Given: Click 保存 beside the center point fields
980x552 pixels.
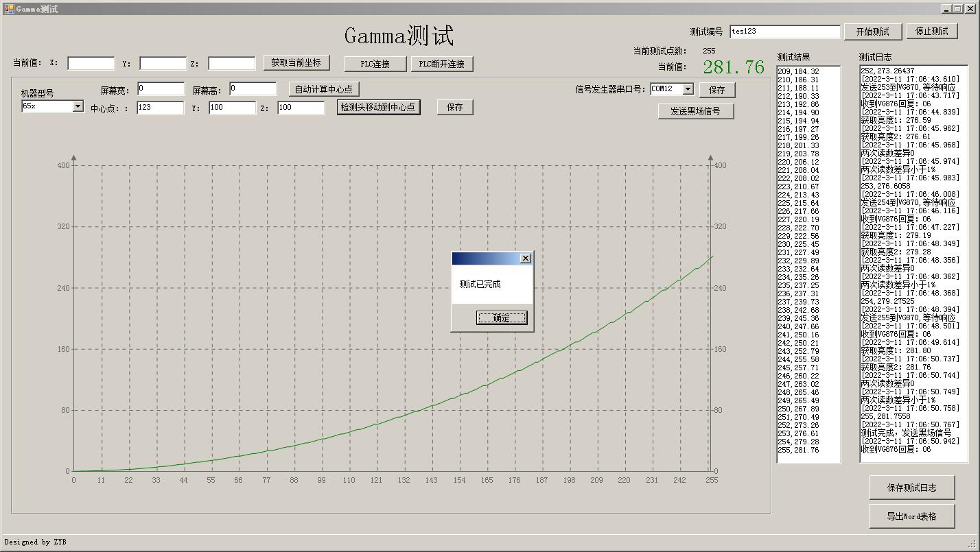Looking at the screenshot, I should (454, 107).
